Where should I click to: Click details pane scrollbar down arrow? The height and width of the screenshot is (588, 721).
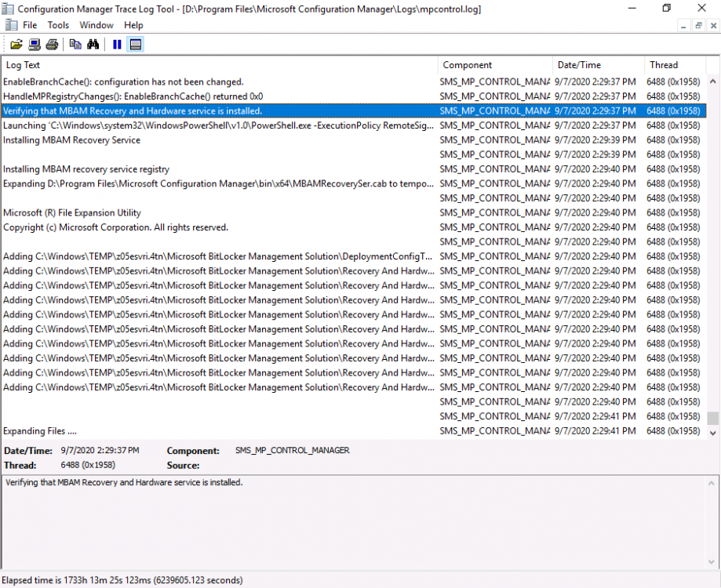(712, 561)
